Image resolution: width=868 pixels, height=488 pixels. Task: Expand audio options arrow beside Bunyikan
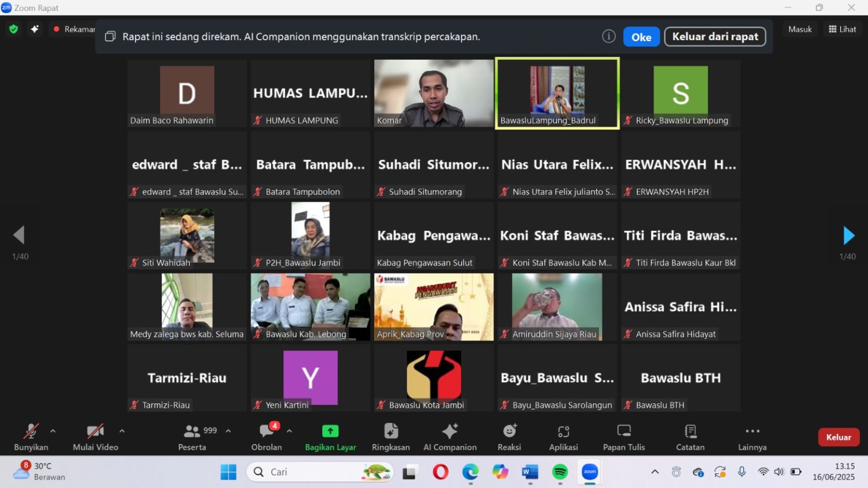[x=53, y=431]
